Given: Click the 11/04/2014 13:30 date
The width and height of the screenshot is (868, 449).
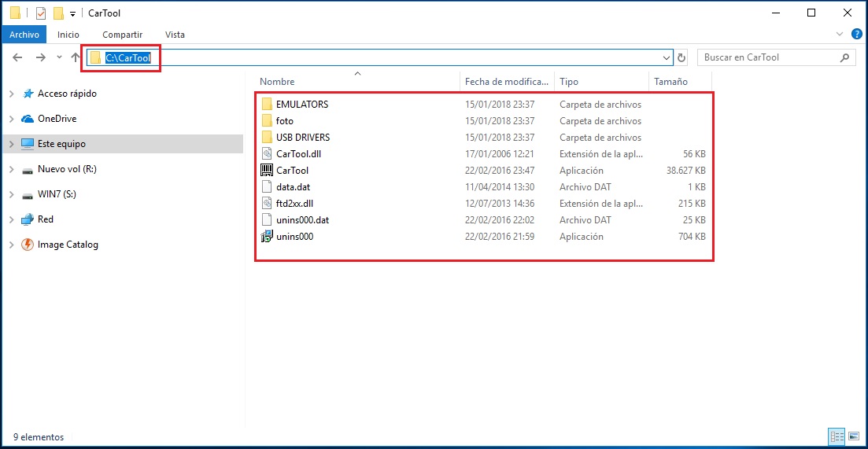Looking at the screenshot, I should [500, 187].
